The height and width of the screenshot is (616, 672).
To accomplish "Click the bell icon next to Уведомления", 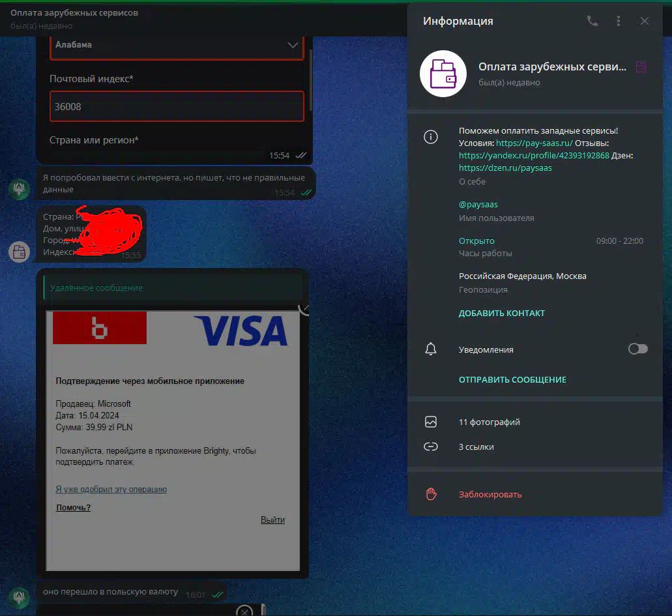I will [x=431, y=349].
